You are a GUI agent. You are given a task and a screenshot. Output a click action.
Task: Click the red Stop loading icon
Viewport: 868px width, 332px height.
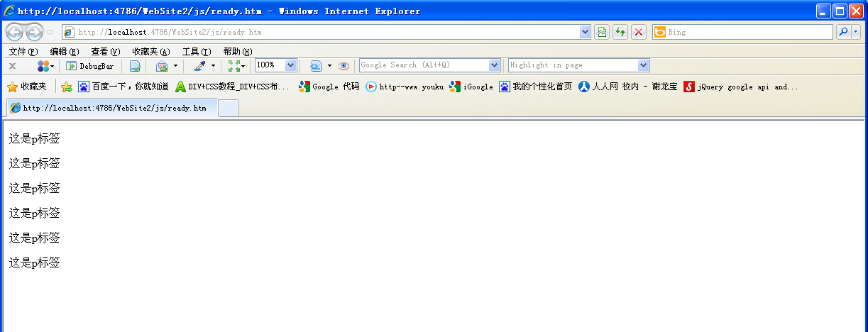[639, 32]
